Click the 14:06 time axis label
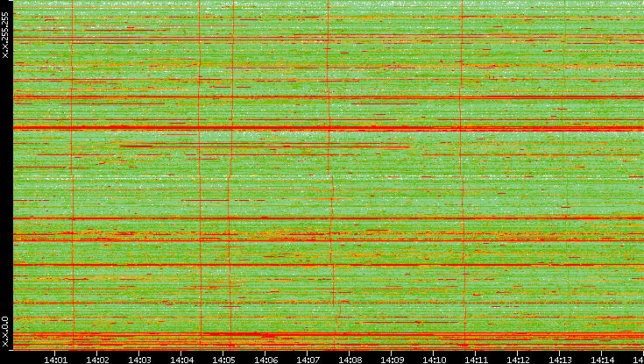Image resolution: width=644 pixels, height=364 pixels. pyautogui.click(x=265, y=360)
